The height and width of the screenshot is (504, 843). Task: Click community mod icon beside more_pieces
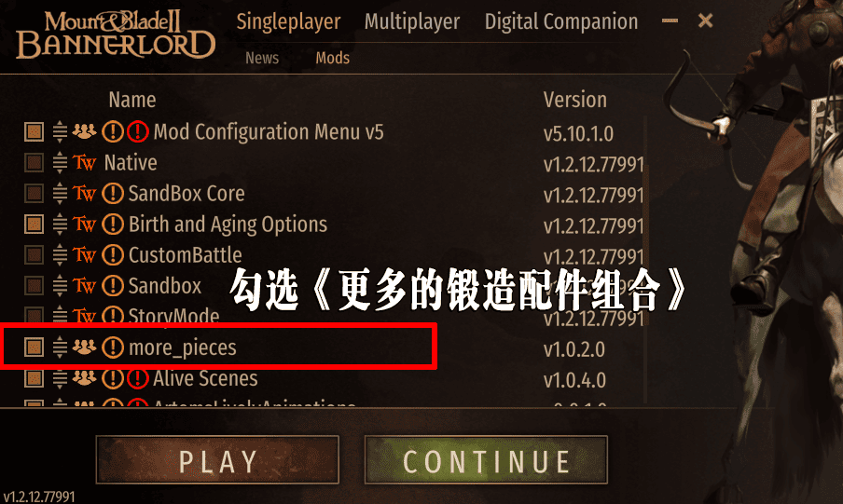[x=85, y=347]
